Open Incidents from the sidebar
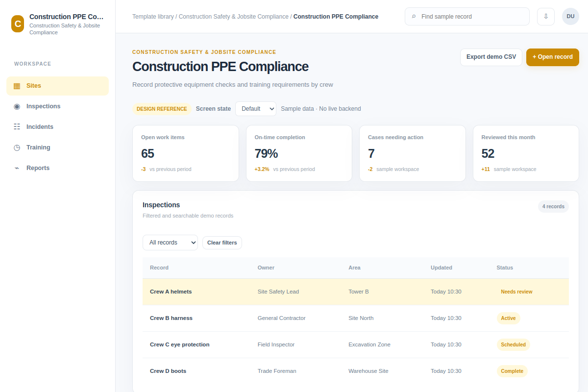Viewport: 588px width, 392px height. [57, 127]
